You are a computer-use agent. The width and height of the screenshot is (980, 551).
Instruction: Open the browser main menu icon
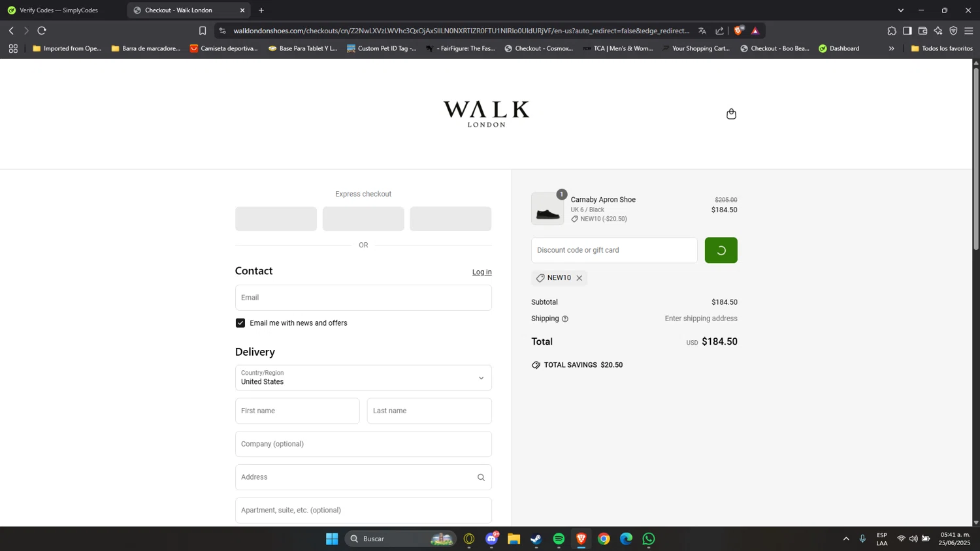click(x=969, y=31)
